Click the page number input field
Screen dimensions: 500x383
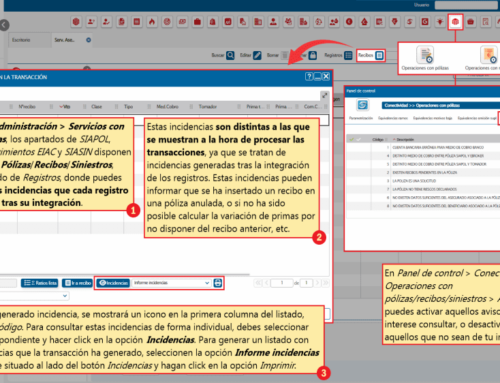(x=282, y=283)
